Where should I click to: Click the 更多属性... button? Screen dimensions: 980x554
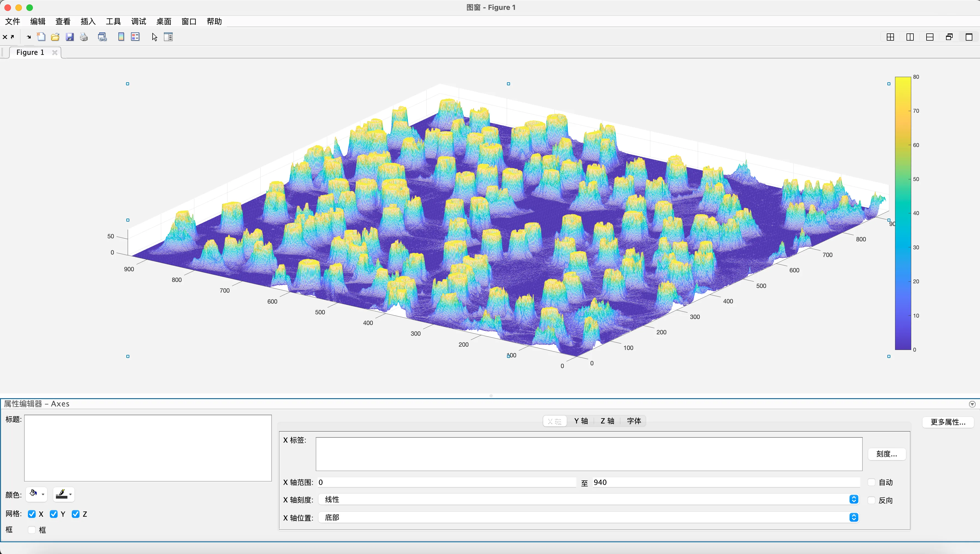tap(948, 422)
